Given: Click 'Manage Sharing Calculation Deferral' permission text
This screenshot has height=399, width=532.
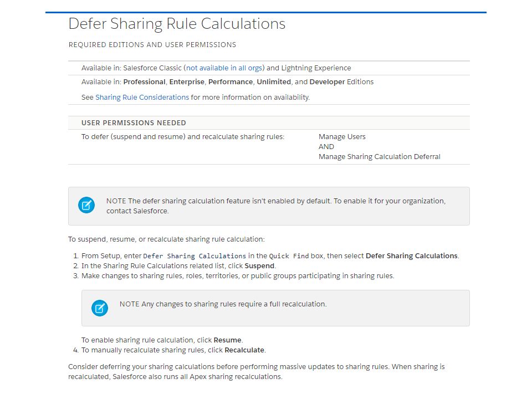Looking at the screenshot, I should [379, 157].
